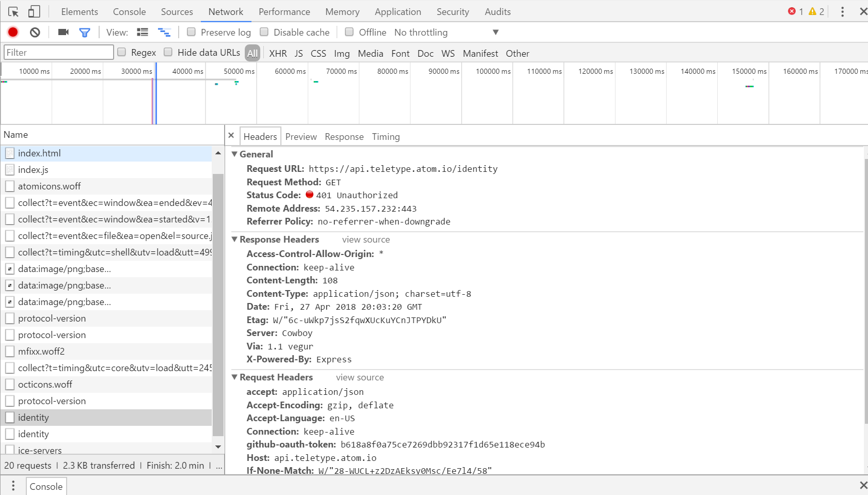The height and width of the screenshot is (495, 868).
Task: Toggle Offline mode
Action: click(349, 32)
